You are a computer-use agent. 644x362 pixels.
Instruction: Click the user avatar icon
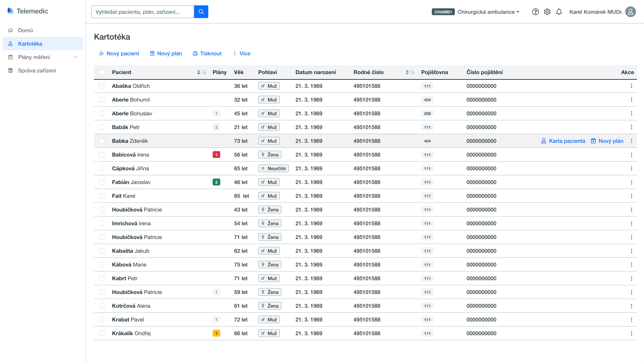[x=630, y=12]
